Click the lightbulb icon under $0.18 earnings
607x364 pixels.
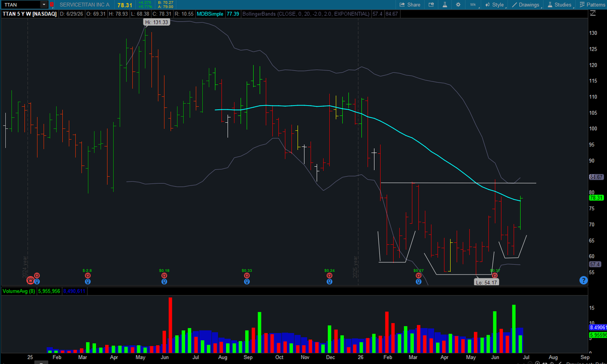pyautogui.click(x=164, y=282)
